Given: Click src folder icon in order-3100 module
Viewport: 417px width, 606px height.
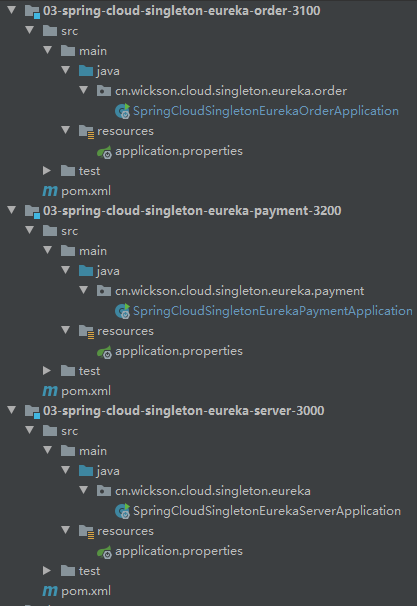Looking at the screenshot, I should [50, 31].
